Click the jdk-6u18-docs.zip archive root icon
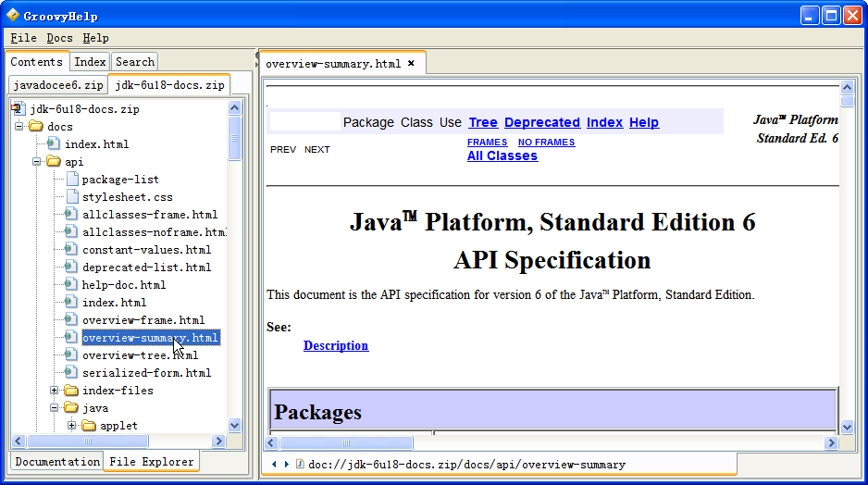The width and height of the screenshot is (868, 485). 19,109
